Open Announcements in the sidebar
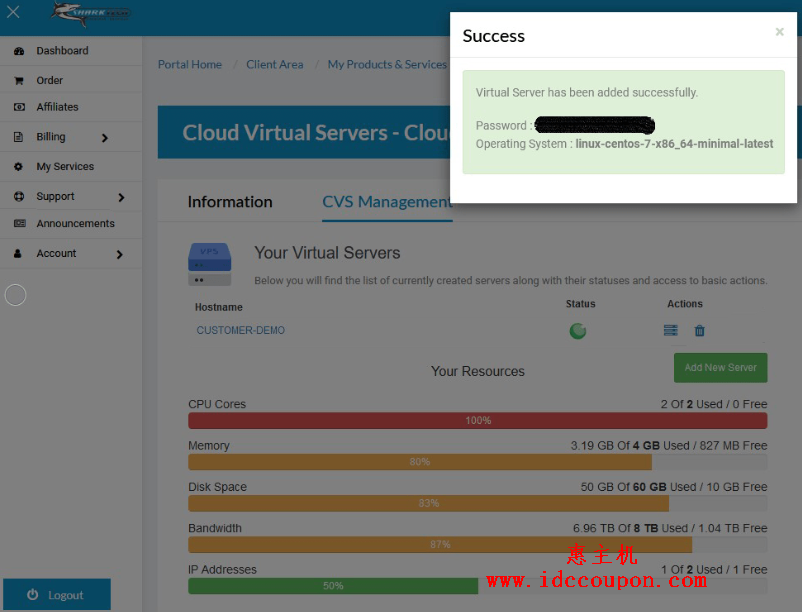This screenshot has height=612, width=802. coord(75,224)
